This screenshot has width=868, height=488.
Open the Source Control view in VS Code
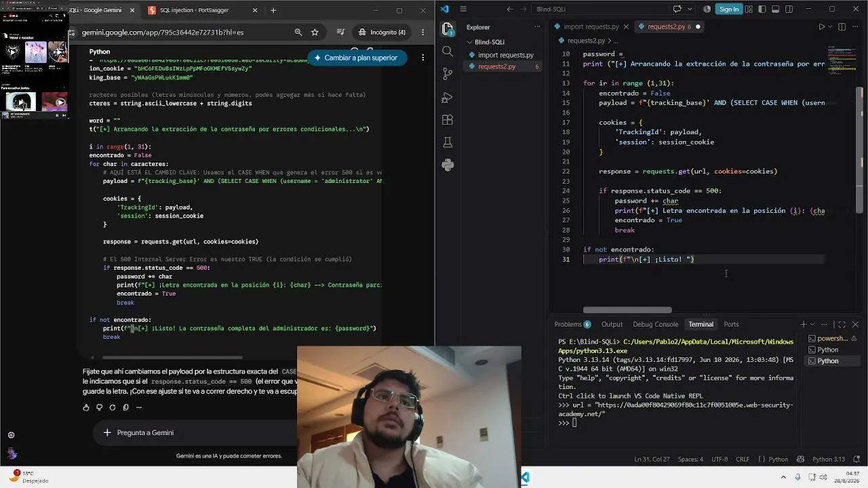[x=448, y=74]
